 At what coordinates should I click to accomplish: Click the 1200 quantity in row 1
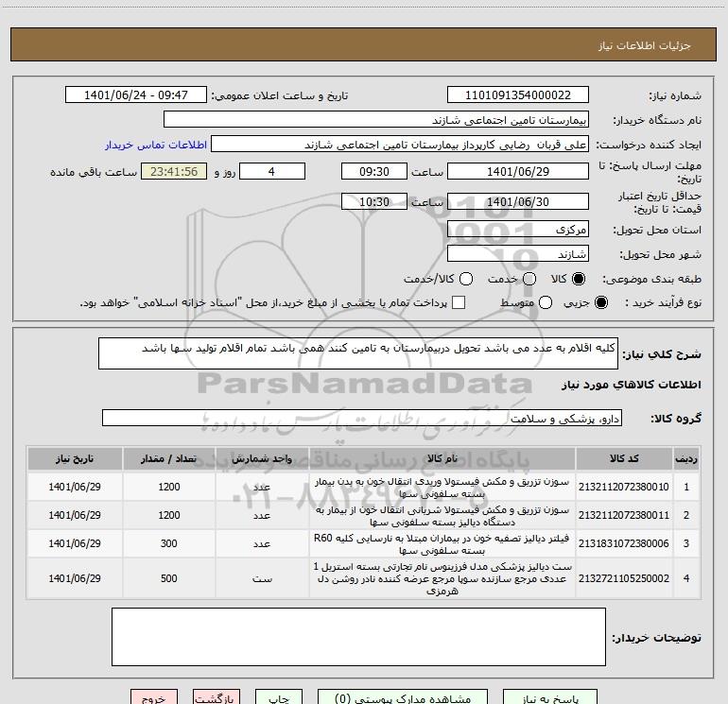(x=169, y=487)
